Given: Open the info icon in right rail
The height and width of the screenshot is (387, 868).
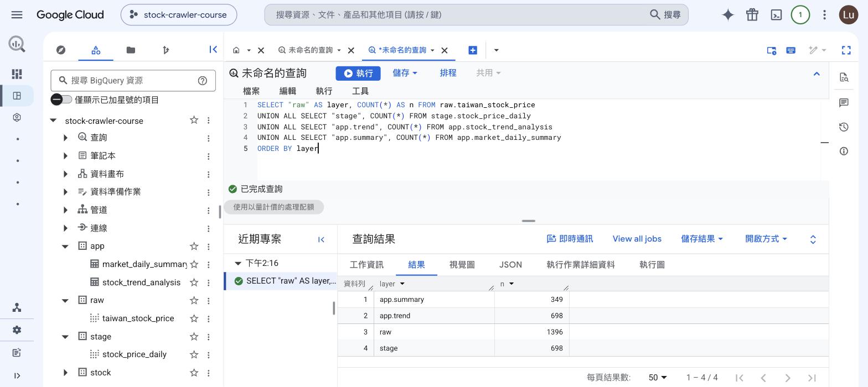Looking at the screenshot, I should tap(844, 151).
